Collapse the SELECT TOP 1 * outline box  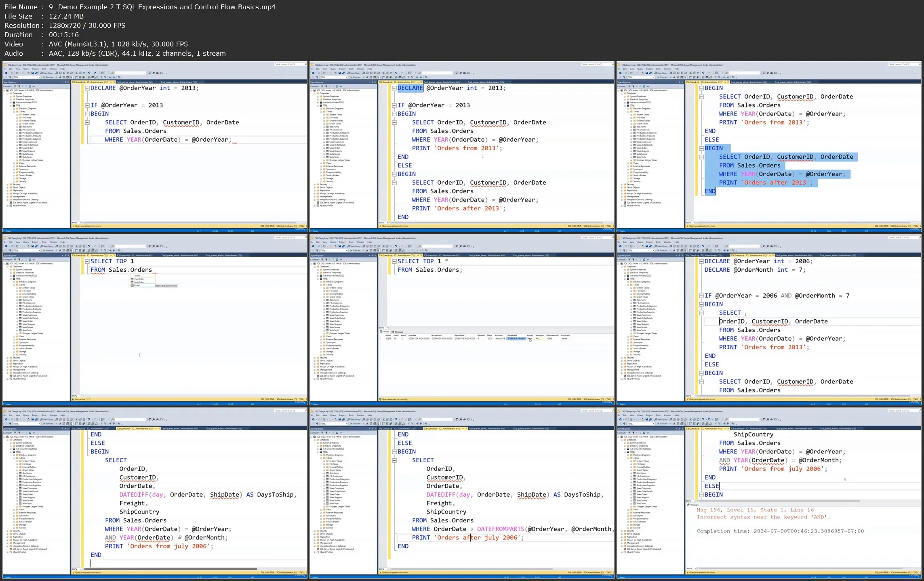pos(394,261)
